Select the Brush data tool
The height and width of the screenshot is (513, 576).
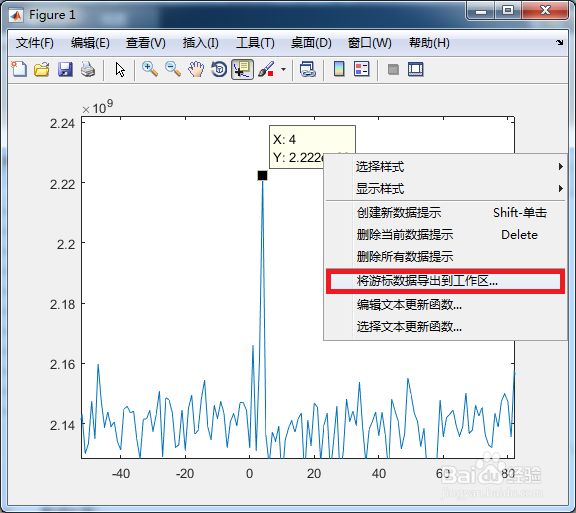pos(266,69)
